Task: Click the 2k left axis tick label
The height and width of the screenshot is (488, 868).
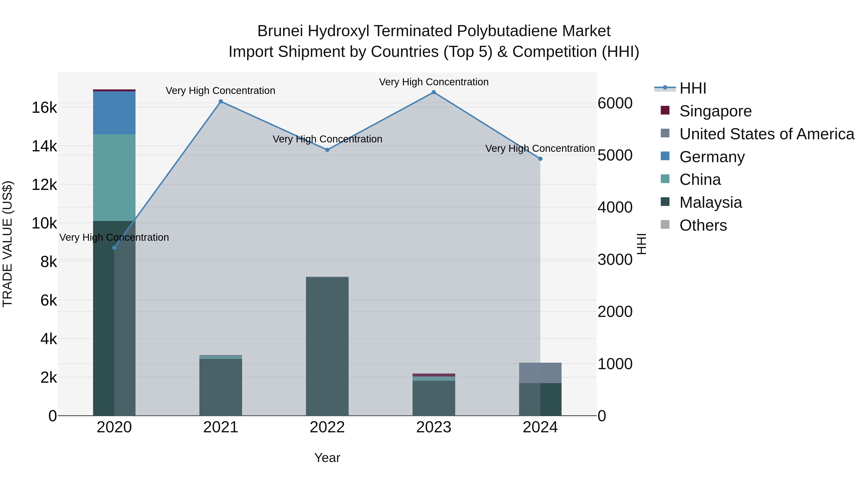Action: pyautogui.click(x=48, y=378)
